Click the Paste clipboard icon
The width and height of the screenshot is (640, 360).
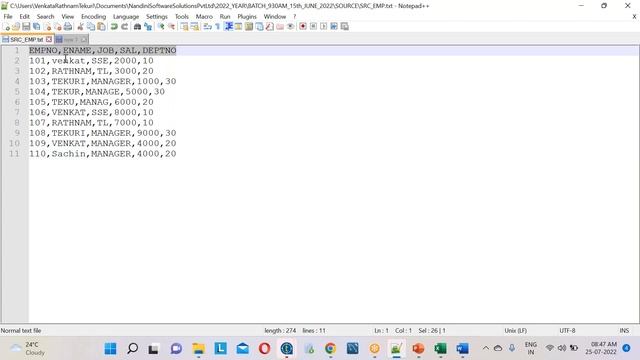[101, 27]
